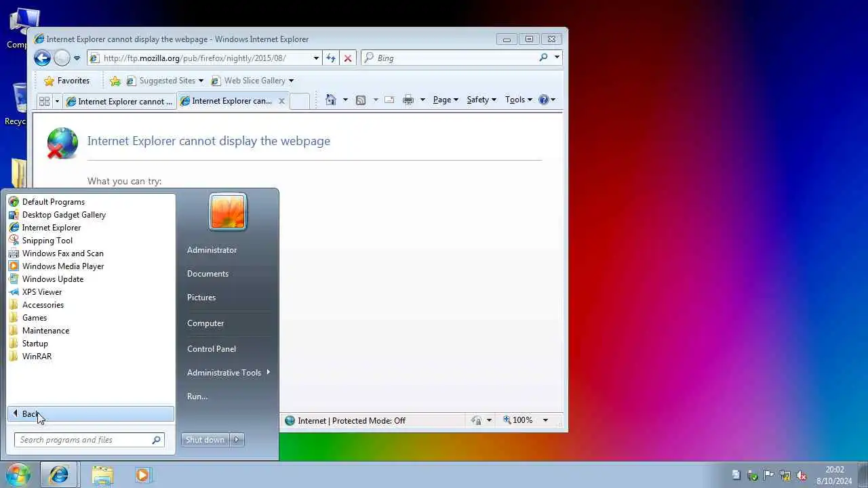868x488 pixels.
Task: Click the Shut down button
Action: (205, 440)
